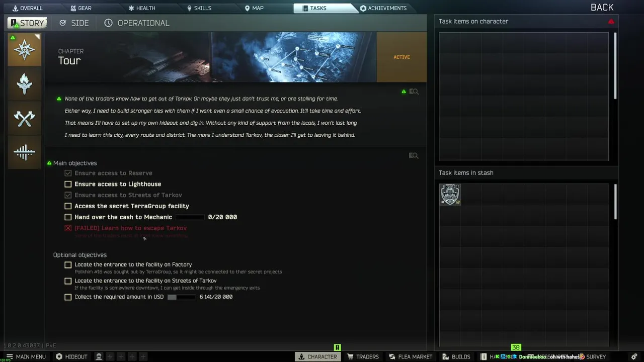This screenshot has width=644, height=362.
Task: Click the magnifier icon above Main objectives
Action: [x=414, y=155]
